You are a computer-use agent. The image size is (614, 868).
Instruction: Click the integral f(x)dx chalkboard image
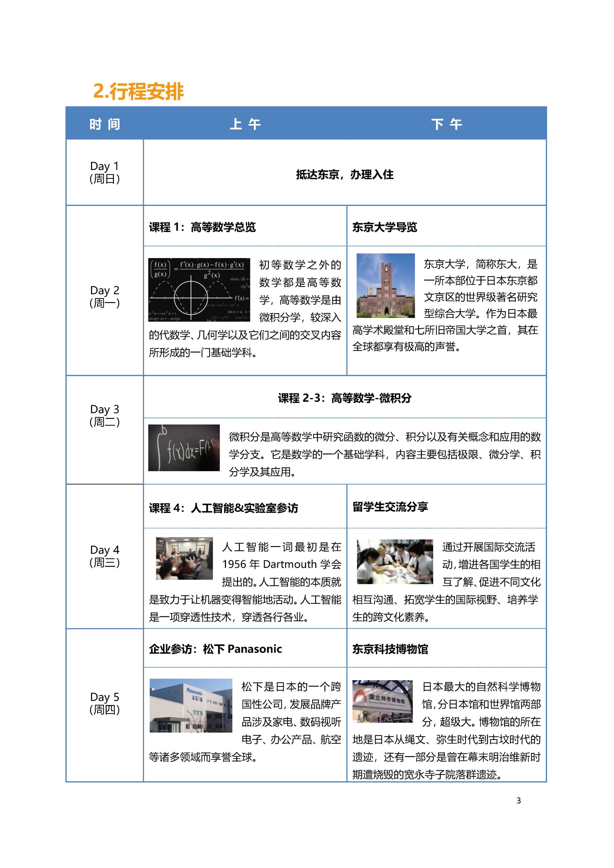point(184,448)
